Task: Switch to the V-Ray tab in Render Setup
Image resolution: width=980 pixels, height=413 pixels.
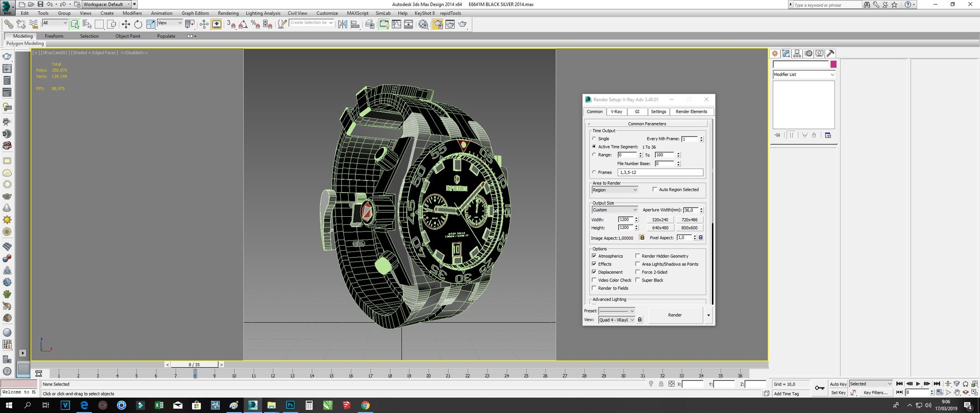Action: click(x=617, y=112)
